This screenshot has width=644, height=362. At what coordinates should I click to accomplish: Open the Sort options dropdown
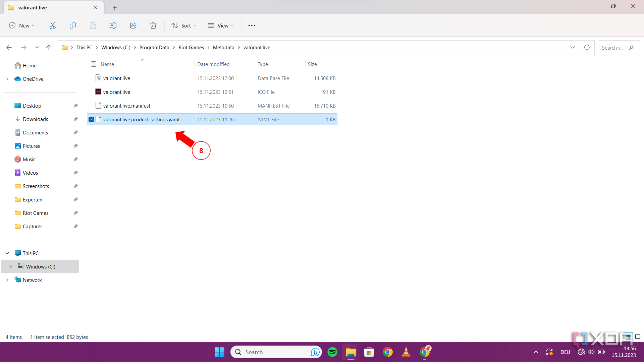pos(183,25)
